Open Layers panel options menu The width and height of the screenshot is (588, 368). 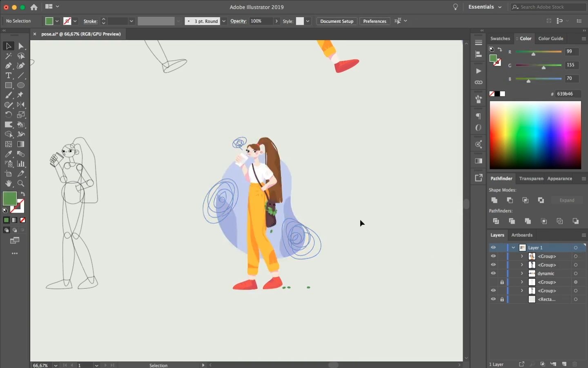click(x=584, y=235)
